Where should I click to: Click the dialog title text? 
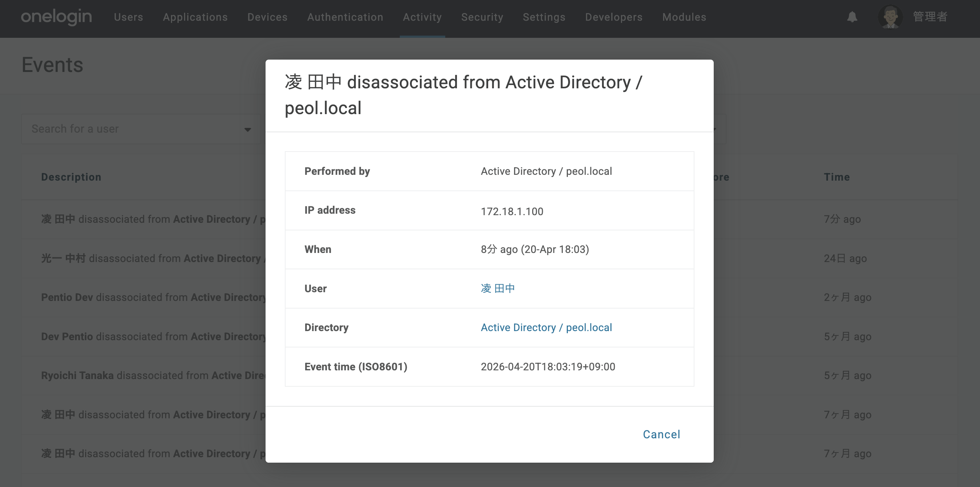tap(463, 95)
